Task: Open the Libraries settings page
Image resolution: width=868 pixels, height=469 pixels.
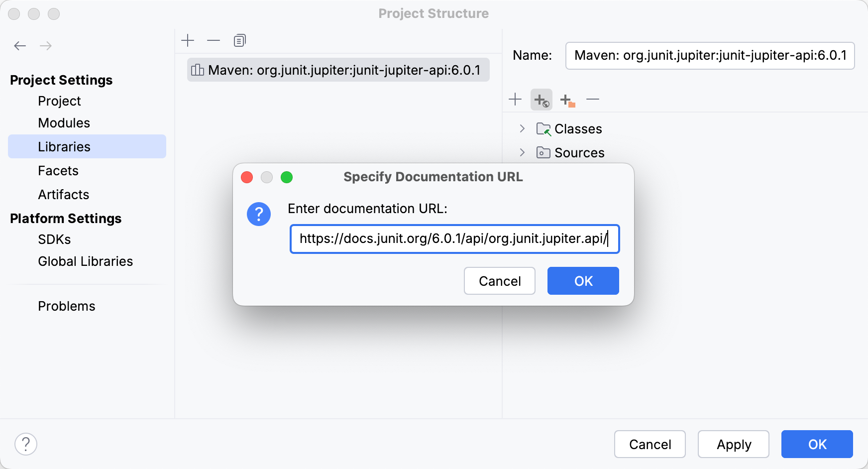Action: pyautogui.click(x=64, y=146)
